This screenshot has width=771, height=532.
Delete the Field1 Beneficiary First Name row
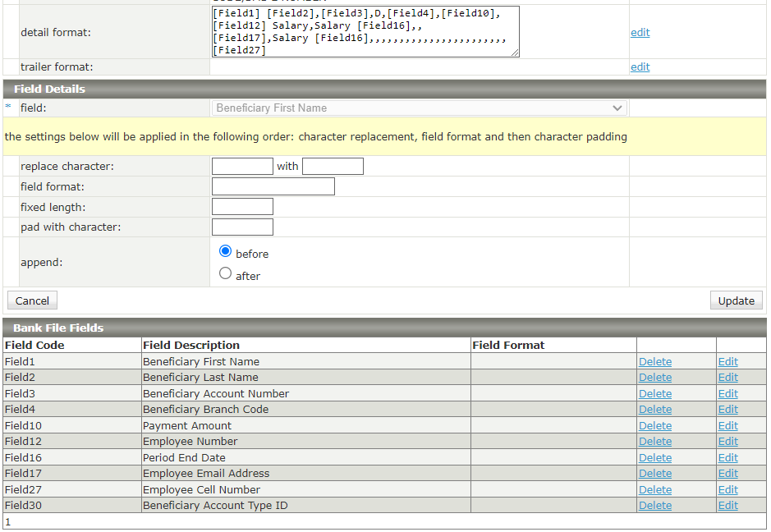654,362
